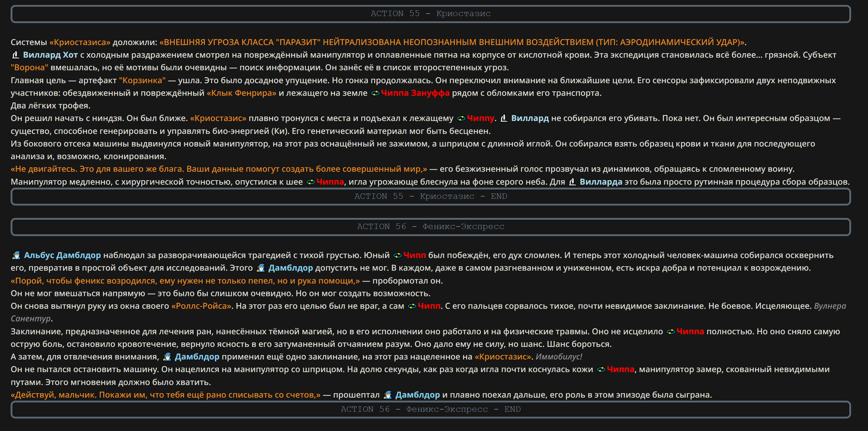
Task: Click the wizard icon before «Альбус Дамблдор»
Action: [x=16, y=255]
